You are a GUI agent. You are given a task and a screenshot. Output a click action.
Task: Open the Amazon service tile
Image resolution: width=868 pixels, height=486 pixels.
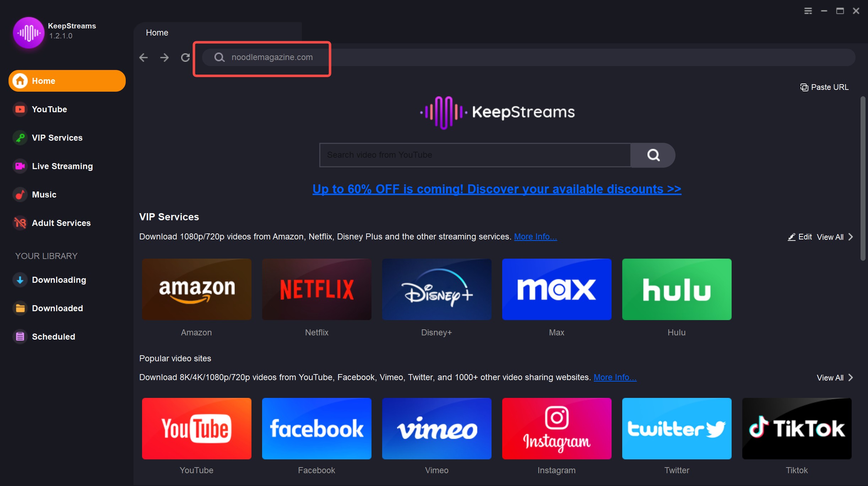[196, 289]
